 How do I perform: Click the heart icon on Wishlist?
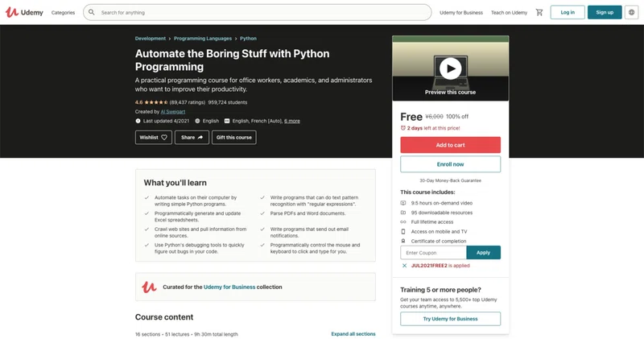pyautogui.click(x=164, y=137)
